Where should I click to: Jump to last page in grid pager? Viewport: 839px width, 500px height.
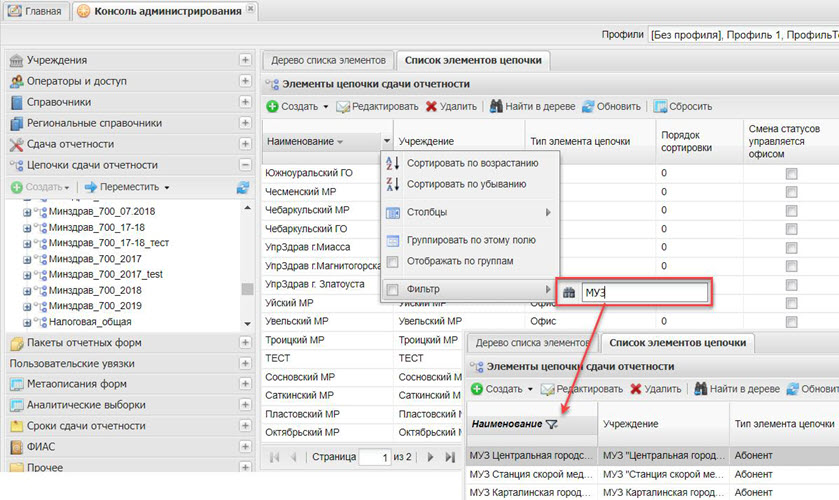451,457
